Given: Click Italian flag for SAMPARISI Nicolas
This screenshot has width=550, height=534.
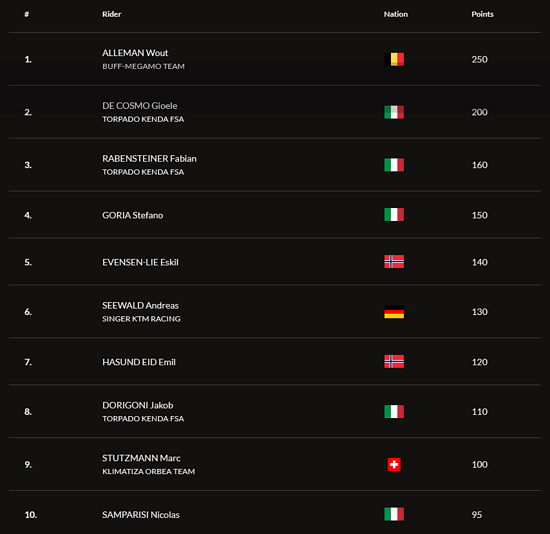Looking at the screenshot, I should [394, 514].
